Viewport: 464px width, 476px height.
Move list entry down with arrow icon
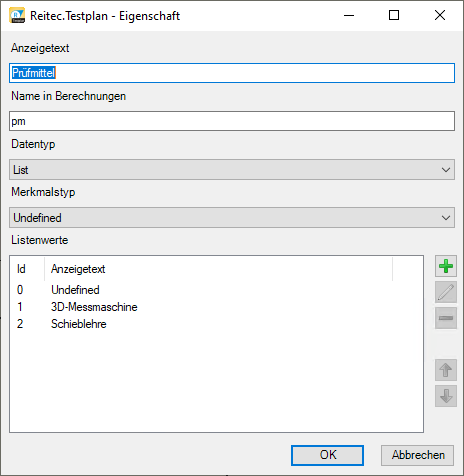pyautogui.click(x=446, y=396)
